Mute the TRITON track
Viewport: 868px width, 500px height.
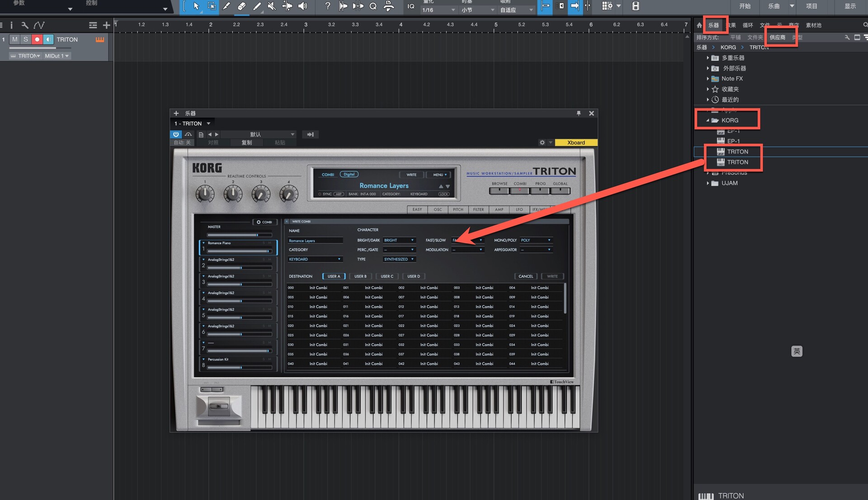15,39
